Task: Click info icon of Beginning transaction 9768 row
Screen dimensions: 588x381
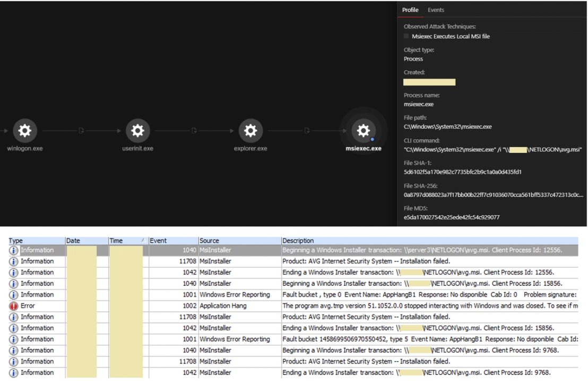Action: [x=13, y=351]
